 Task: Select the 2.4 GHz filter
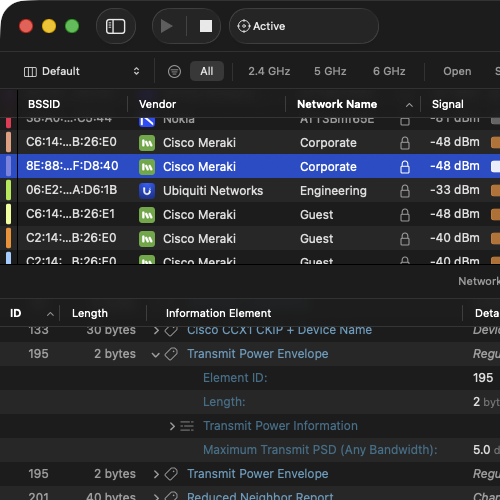coord(269,71)
